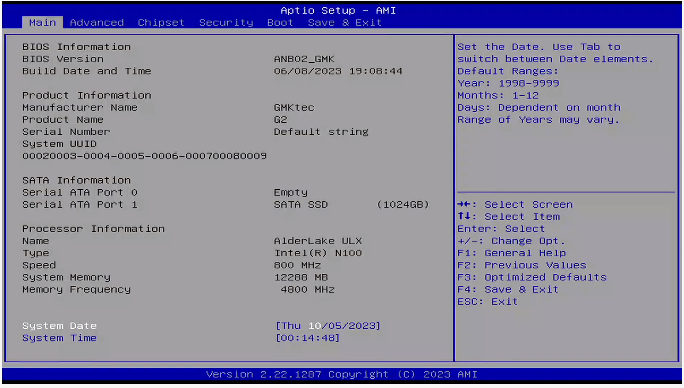Click the left-right arrows Select Screen hint
The image size is (684, 388).
(515, 205)
